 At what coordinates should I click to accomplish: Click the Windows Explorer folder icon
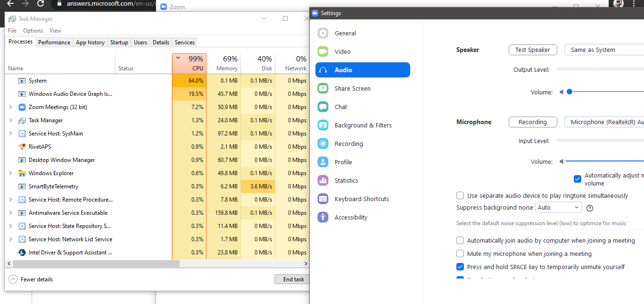[22, 173]
